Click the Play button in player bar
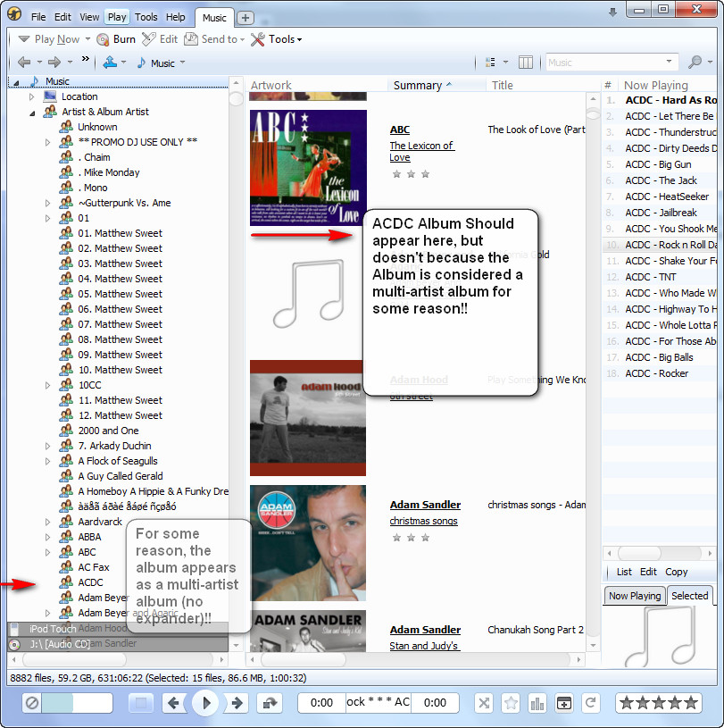 pos(205,703)
